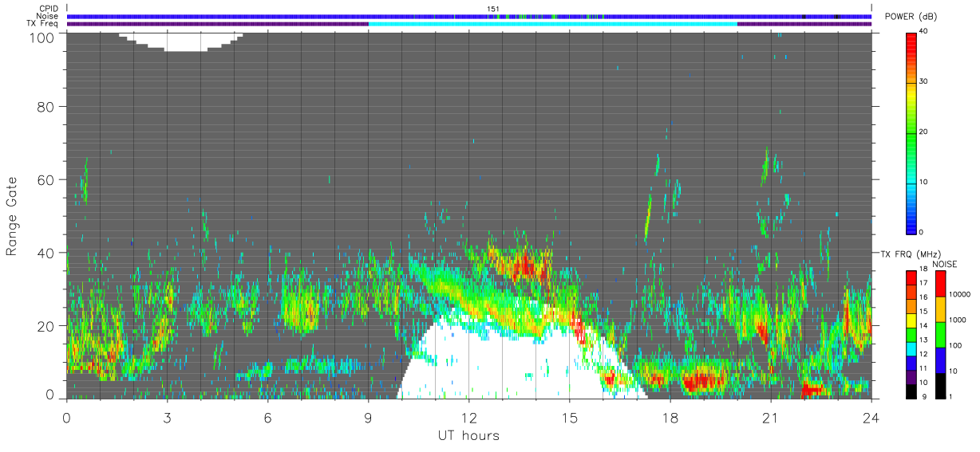Click x-axis tick label 3
The height and width of the screenshot is (452, 980).
167,417
